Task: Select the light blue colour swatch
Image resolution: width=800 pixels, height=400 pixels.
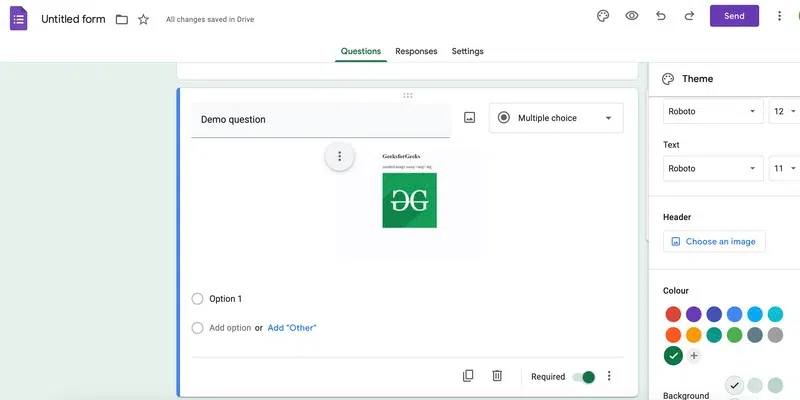Action: click(755, 314)
